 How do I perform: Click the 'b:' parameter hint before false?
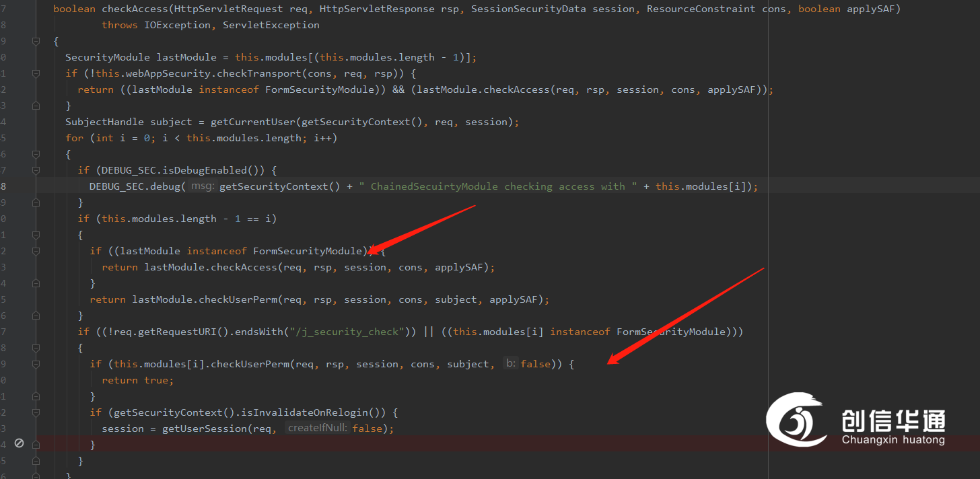coord(511,364)
